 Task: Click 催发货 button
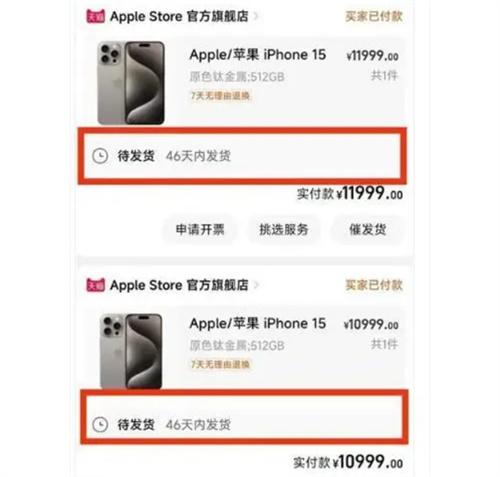pyautogui.click(x=368, y=229)
